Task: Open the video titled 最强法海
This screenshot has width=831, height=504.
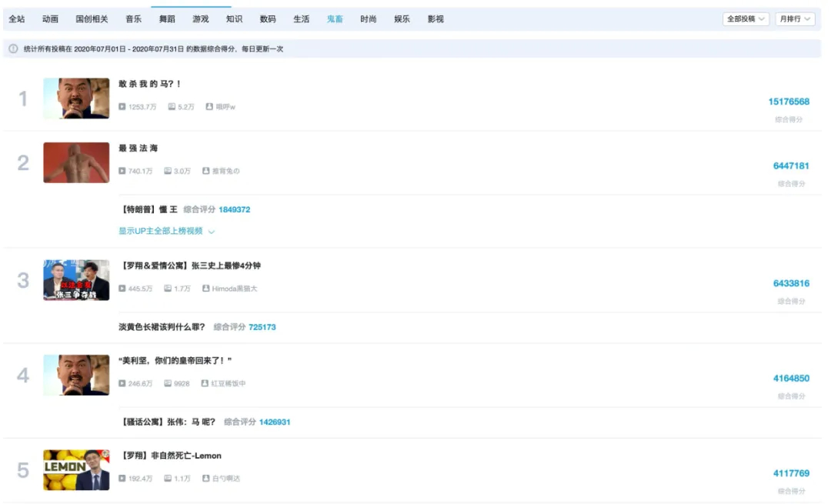Action: [138, 148]
